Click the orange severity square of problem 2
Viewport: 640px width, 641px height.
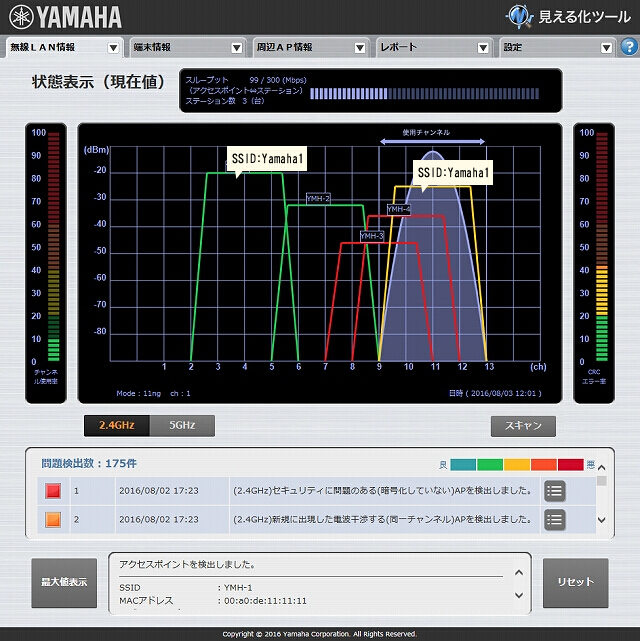pos(53,520)
